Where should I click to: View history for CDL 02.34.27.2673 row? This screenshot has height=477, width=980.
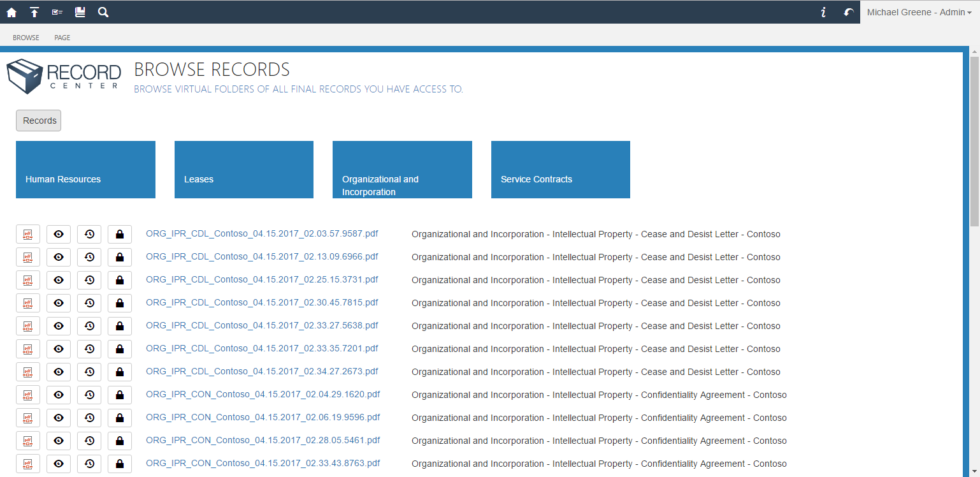[89, 372]
